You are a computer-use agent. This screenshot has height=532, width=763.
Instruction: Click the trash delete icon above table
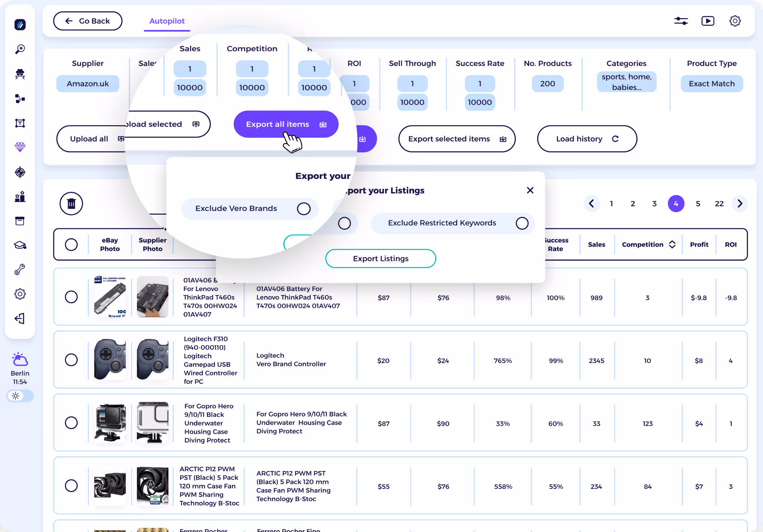point(71,204)
